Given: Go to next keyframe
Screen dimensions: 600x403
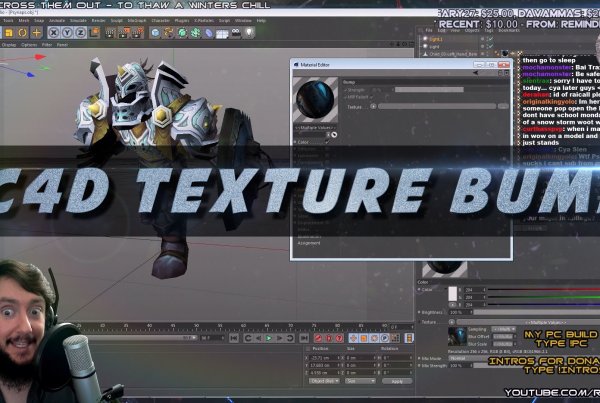Looking at the screenshot, I should coord(290,338).
